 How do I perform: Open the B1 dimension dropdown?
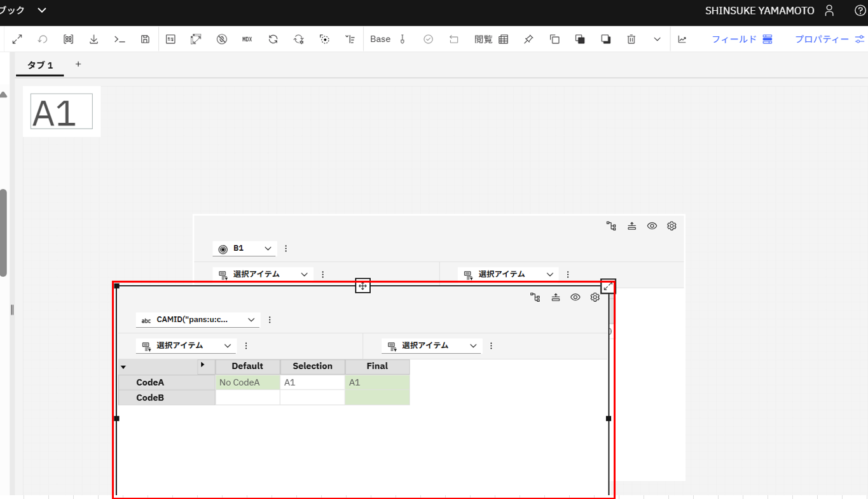[x=244, y=248]
